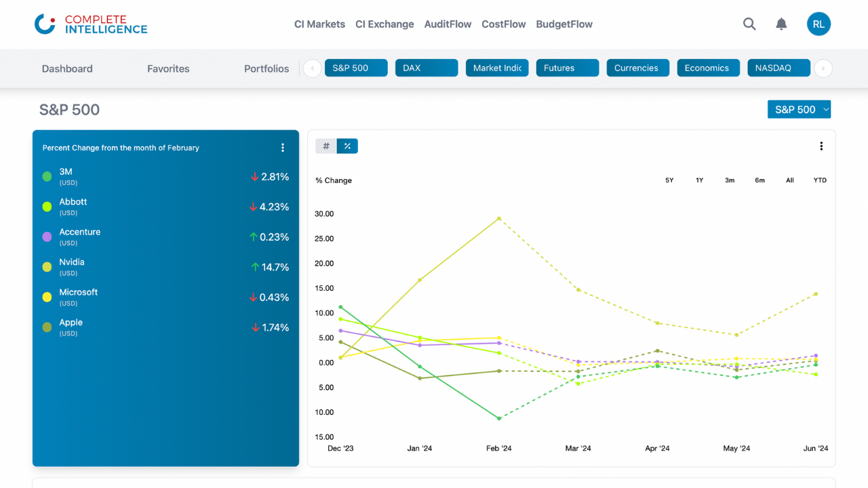Open the search magnifier icon
The width and height of the screenshot is (868, 488).
749,24
